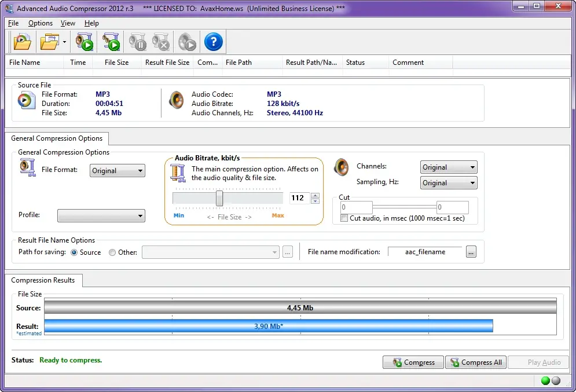
Task: Click the file name modification field
Action: pos(425,252)
